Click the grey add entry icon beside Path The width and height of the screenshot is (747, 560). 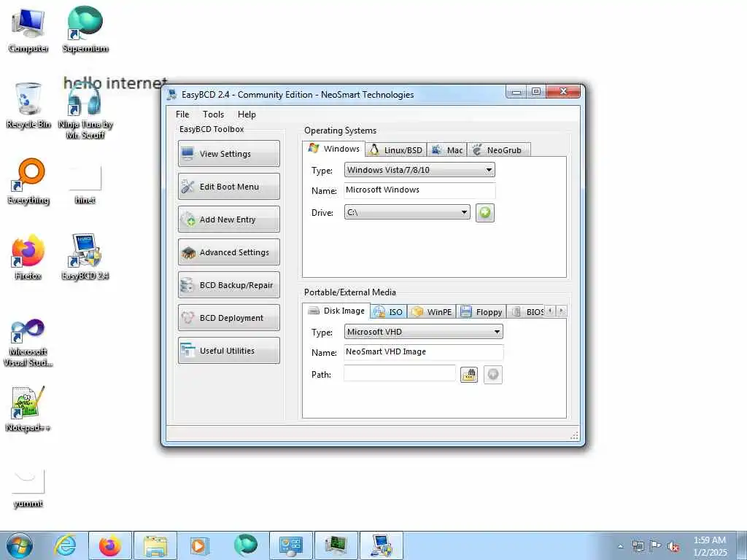pyautogui.click(x=492, y=375)
